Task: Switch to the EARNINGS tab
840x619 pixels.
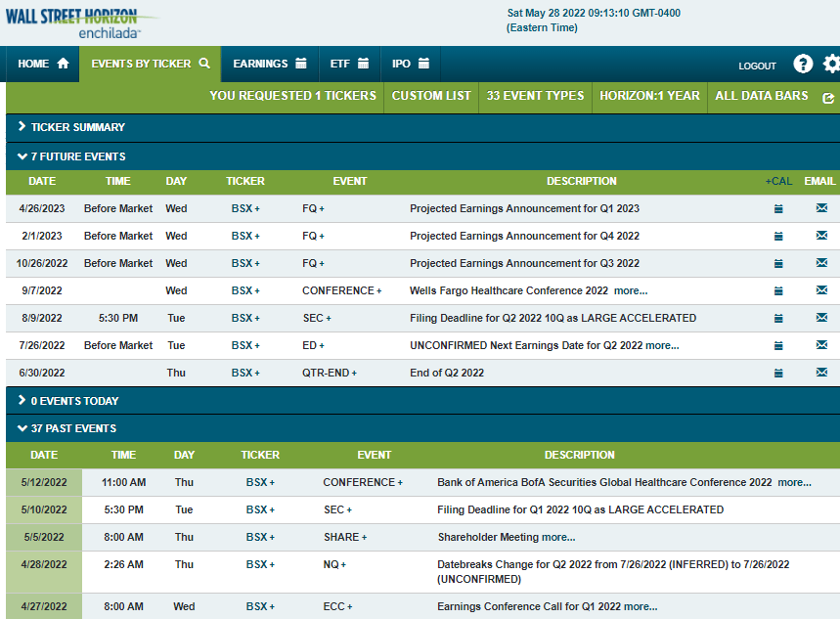Action: (270, 63)
